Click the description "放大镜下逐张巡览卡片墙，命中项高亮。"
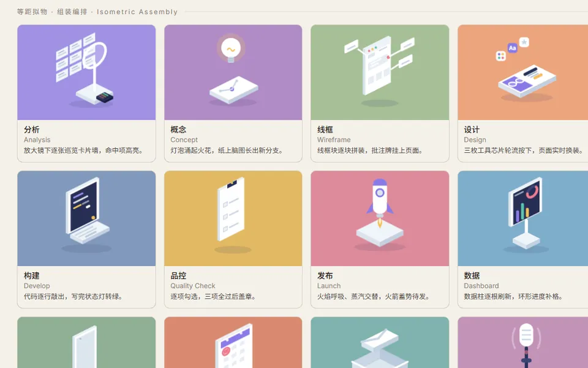The image size is (588, 368). pyautogui.click(x=85, y=150)
